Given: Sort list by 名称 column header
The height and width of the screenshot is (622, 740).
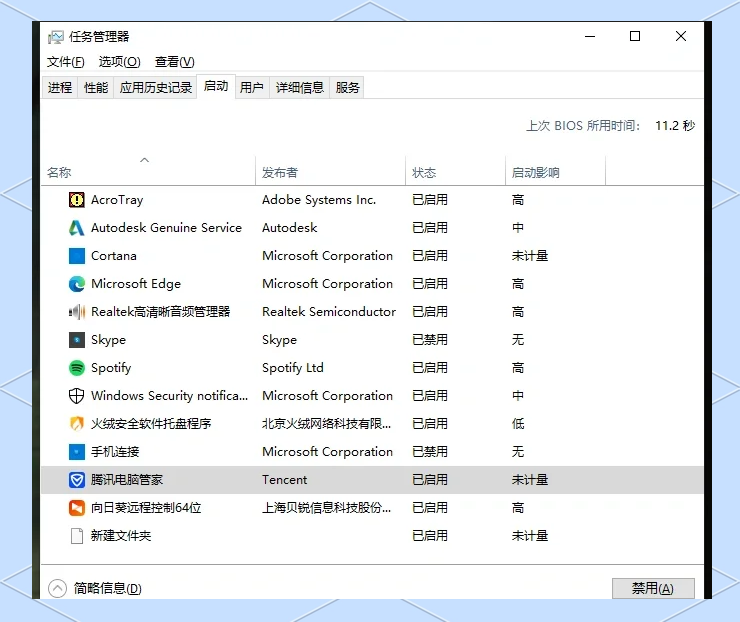Looking at the screenshot, I should click(60, 173).
